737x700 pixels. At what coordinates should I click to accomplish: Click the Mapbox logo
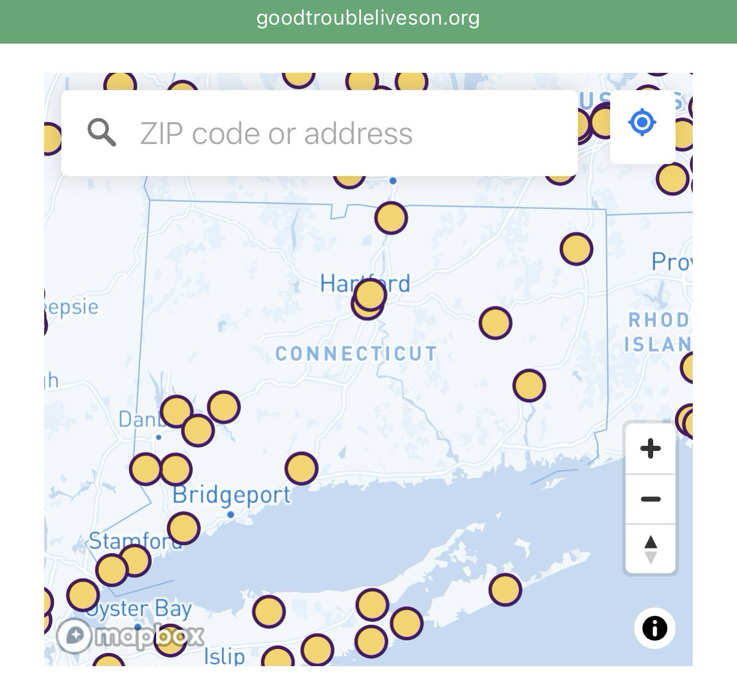click(130, 636)
